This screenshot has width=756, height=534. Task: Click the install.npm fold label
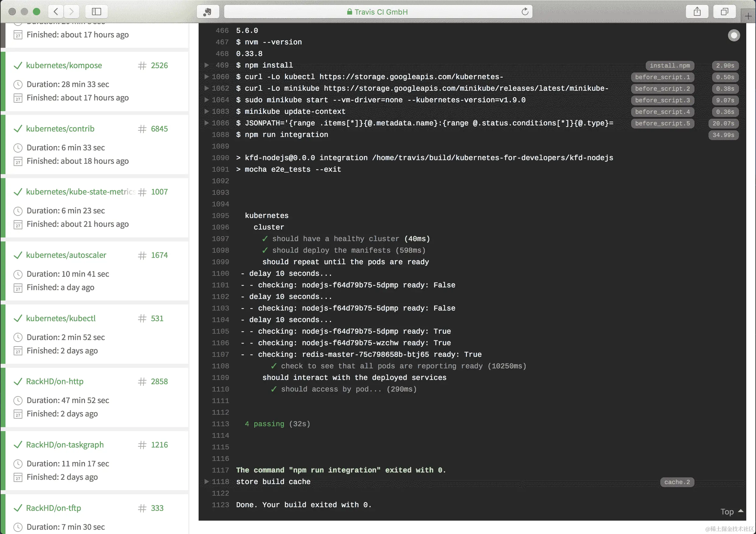point(669,65)
